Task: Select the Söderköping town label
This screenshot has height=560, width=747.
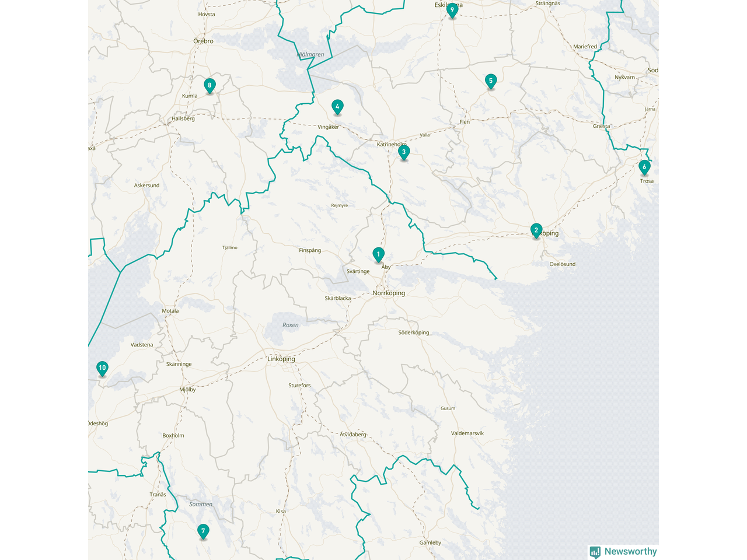Action: (x=413, y=332)
